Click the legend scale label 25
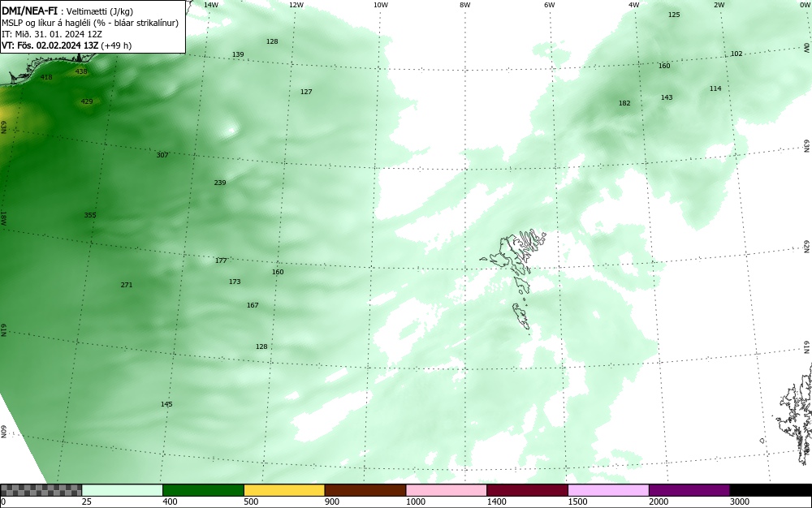Image resolution: width=812 pixels, height=508 pixels. (x=87, y=502)
